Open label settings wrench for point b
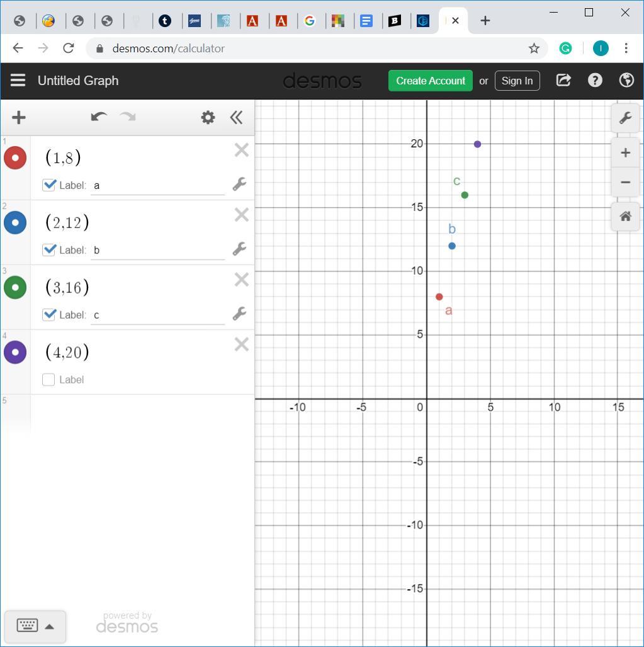 (240, 249)
